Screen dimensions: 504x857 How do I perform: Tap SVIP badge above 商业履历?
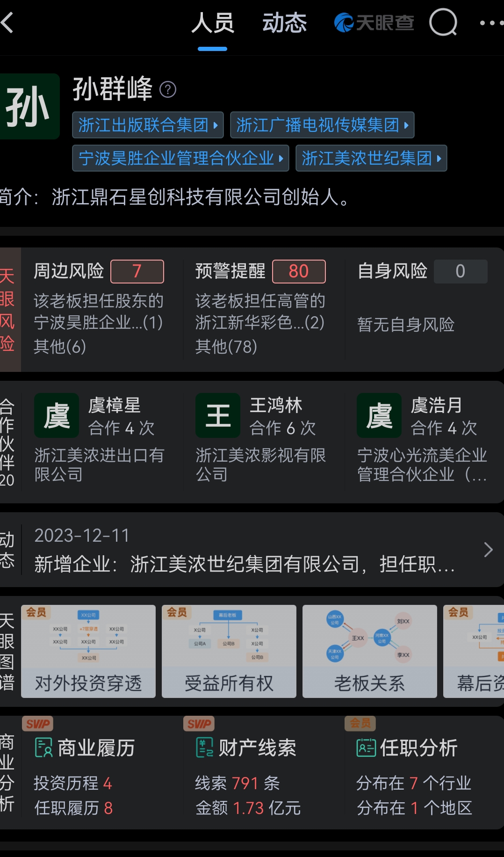pyautogui.click(x=38, y=724)
